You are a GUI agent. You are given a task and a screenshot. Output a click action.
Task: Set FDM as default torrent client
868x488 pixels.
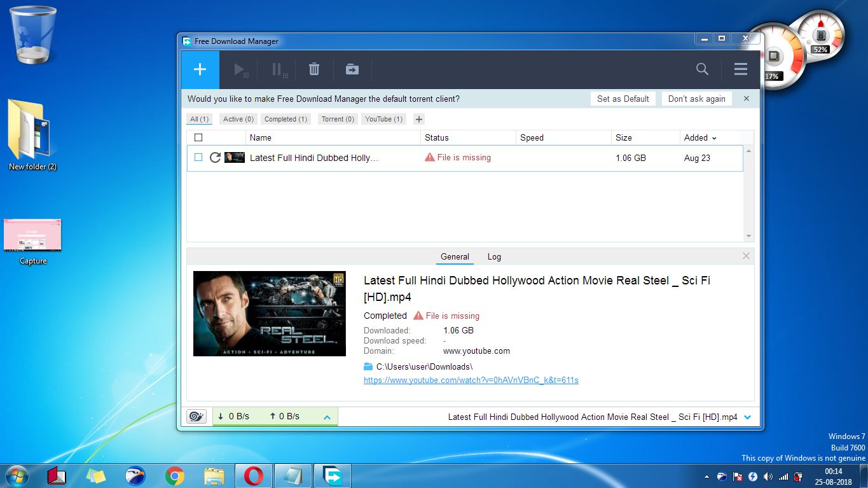(623, 99)
